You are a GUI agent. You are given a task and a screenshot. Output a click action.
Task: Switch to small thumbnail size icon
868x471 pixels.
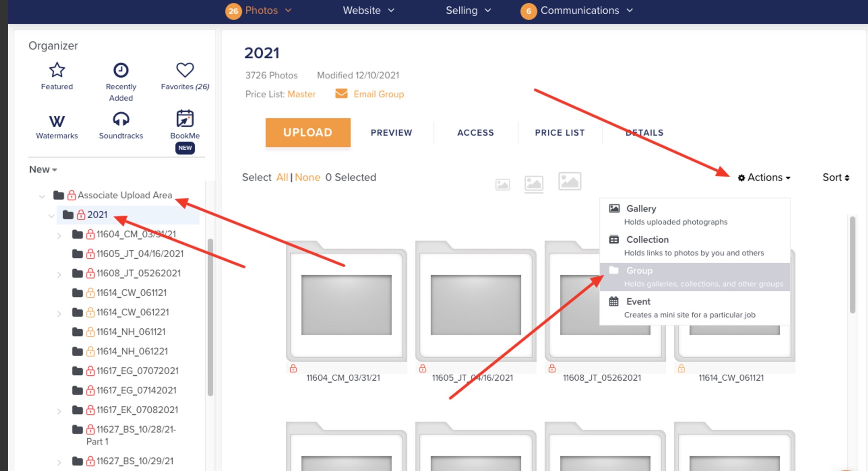click(502, 185)
